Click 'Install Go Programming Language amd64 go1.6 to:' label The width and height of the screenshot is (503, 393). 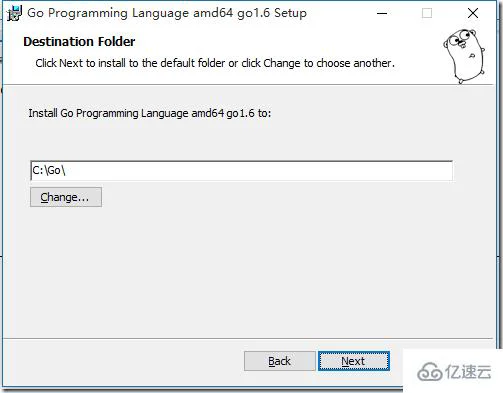click(150, 113)
